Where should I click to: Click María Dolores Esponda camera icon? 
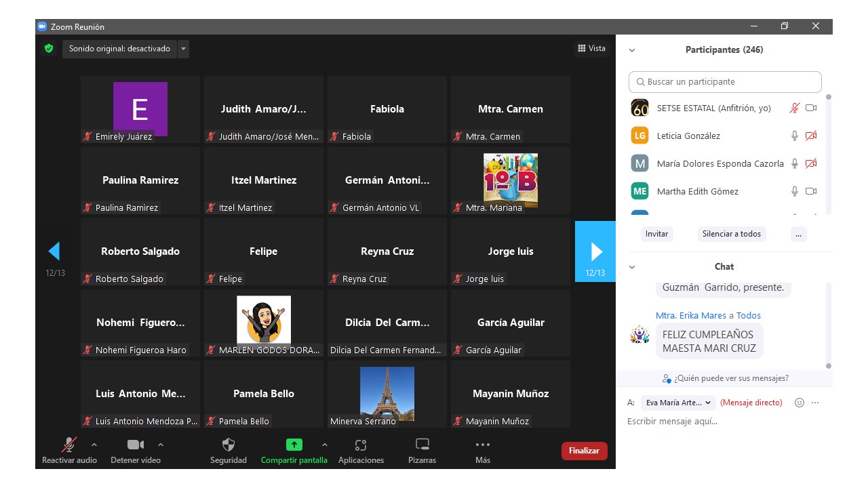[x=811, y=163]
